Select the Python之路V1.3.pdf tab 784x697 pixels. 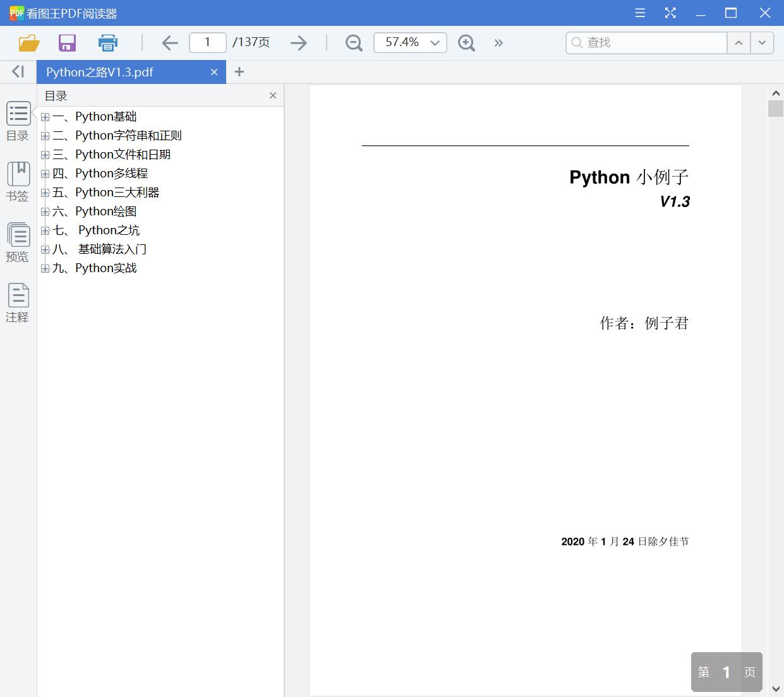98,72
